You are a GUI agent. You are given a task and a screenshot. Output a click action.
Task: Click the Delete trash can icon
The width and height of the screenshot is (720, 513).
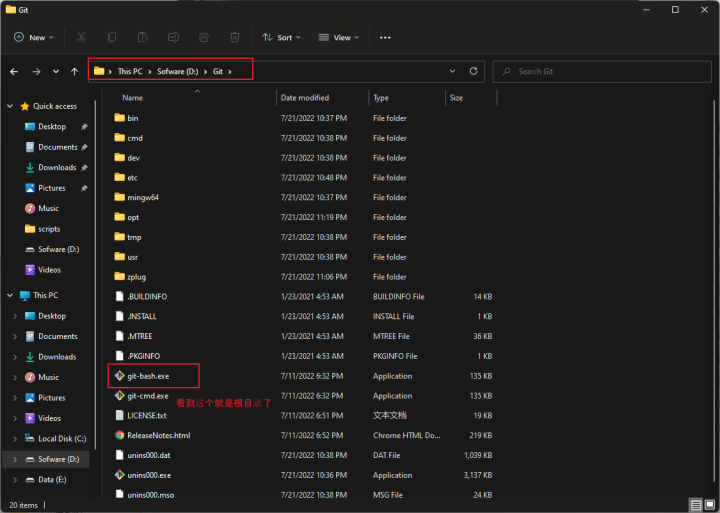tap(235, 37)
